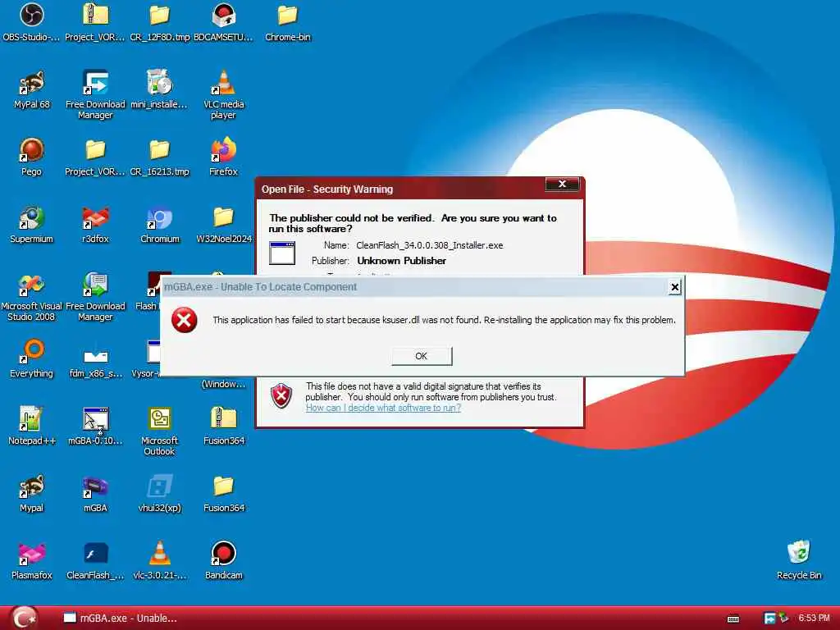Select the Project_VOR zipped folder icon at top
The width and height of the screenshot is (840, 630).
pos(95,21)
